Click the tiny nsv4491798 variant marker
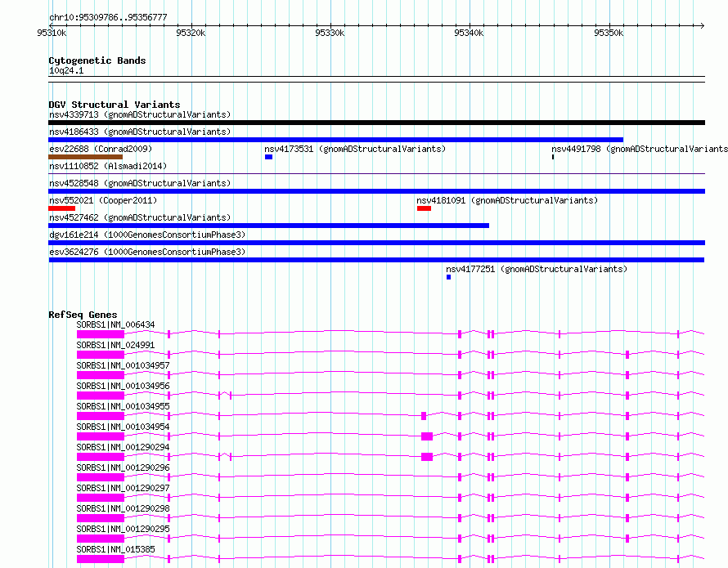The height and width of the screenshot is (568, 728). pyautogui.click(x=553, y=157)
